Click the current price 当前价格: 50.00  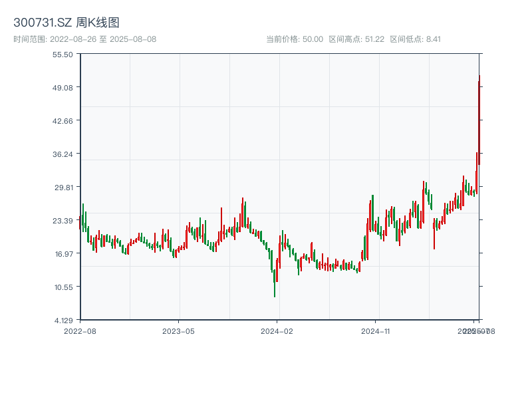[295, 39]
